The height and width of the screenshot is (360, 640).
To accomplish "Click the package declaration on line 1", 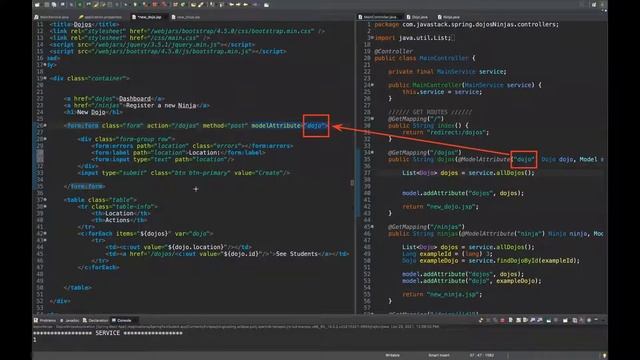I will point(467,24).
